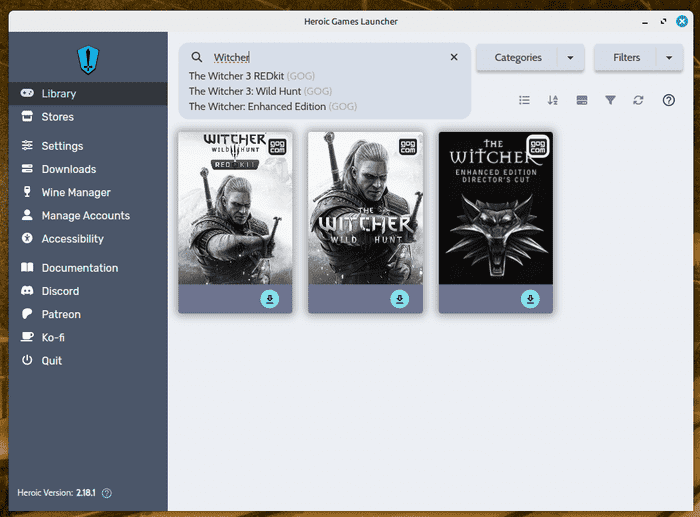Click the Heroic shield logo

(x=88, y=60)
